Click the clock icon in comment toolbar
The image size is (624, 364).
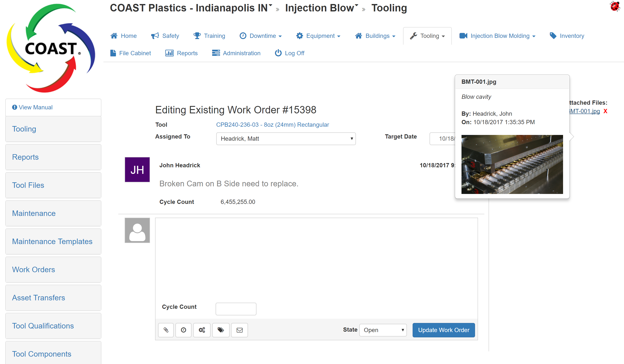tap(183, 330)
